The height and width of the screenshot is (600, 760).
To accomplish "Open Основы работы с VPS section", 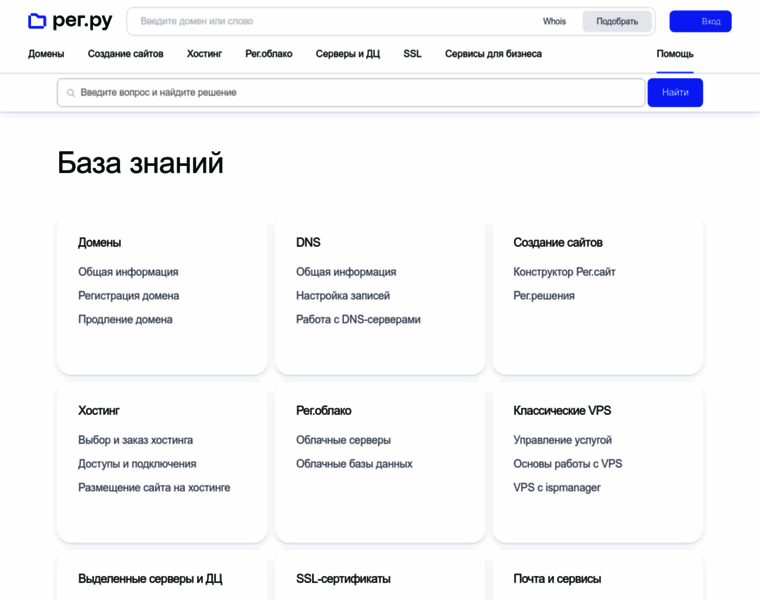I will 568,464.
